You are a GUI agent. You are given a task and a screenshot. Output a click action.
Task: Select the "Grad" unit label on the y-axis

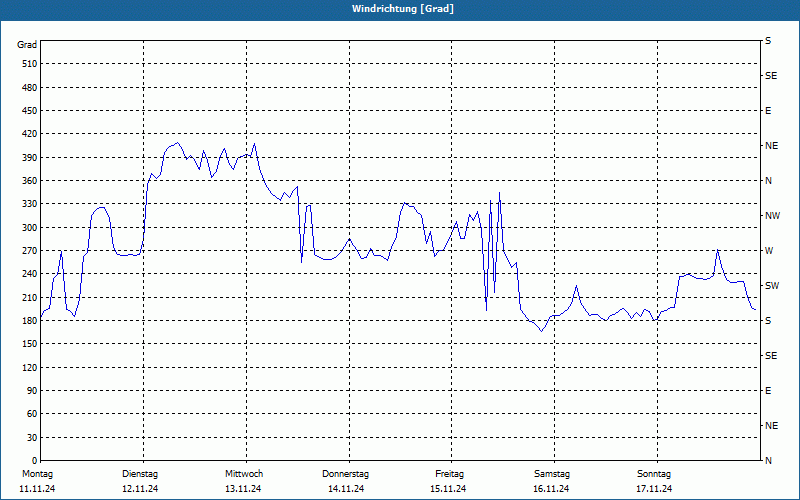click(x=27, y=45)
